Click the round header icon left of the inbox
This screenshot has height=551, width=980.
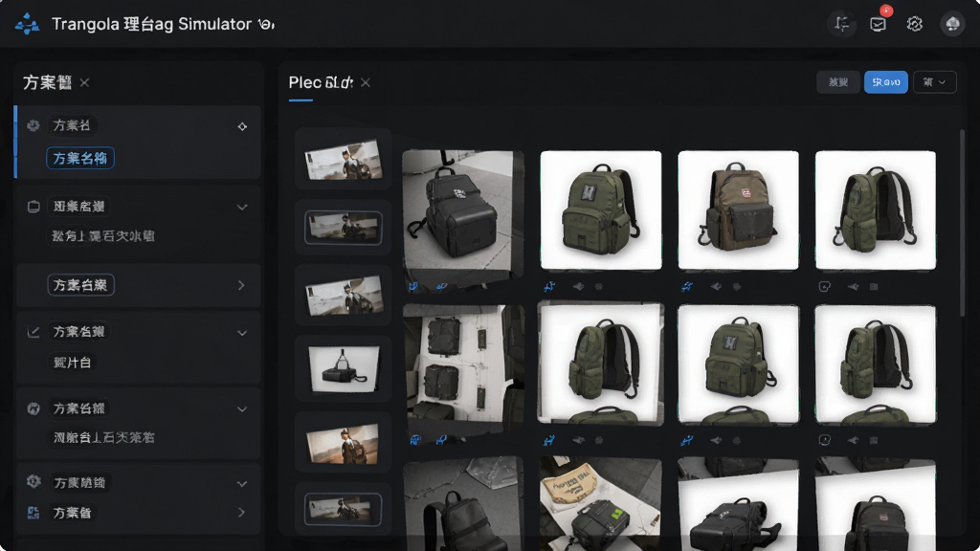tap(842, 24)
